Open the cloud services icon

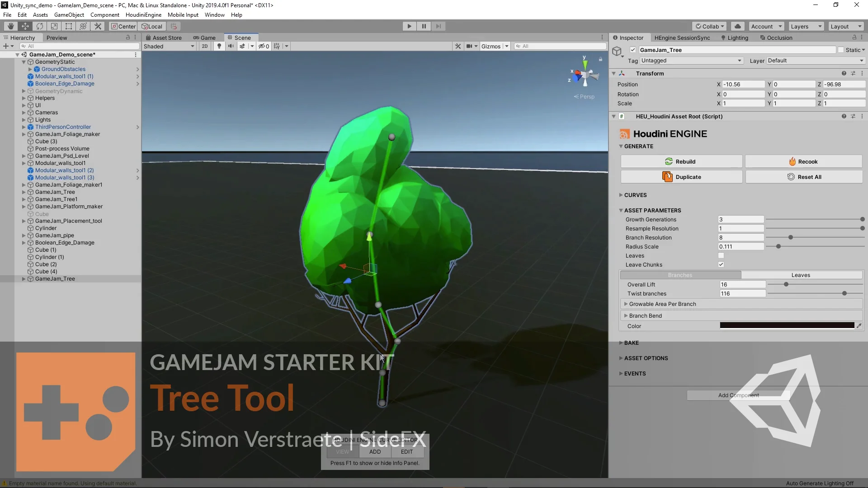[737, 26]
